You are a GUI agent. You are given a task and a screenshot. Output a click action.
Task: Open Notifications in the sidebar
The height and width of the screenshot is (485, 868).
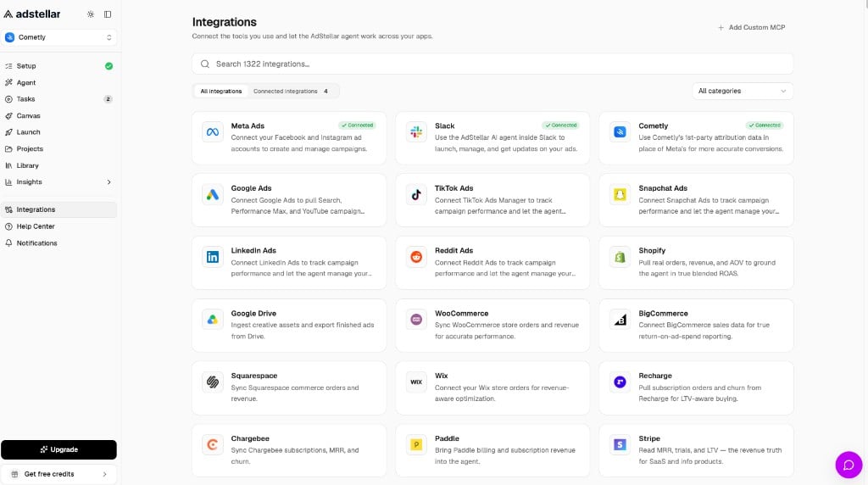pos(58,243)
